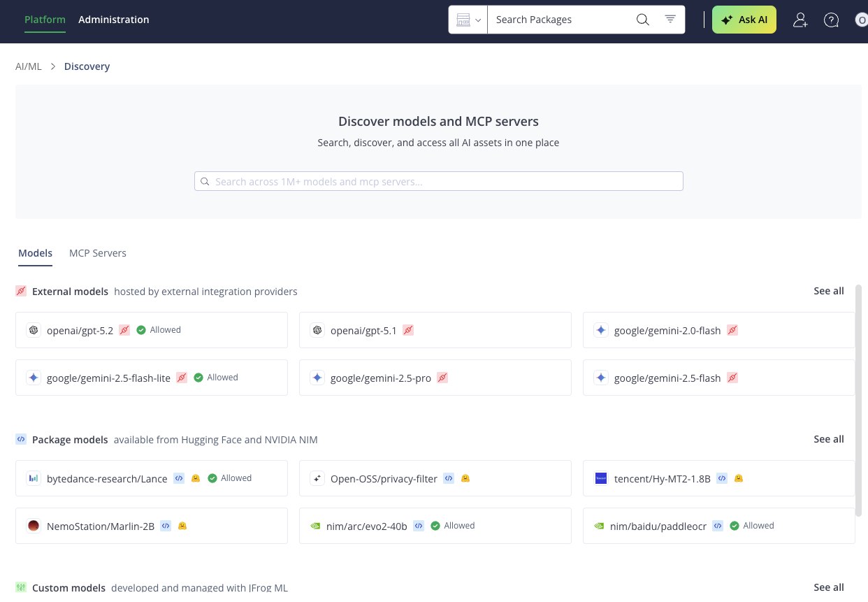The image size is (868, 602).
Task: Click the external badge on gemini-2.5-pro
Action: point(442,378)
